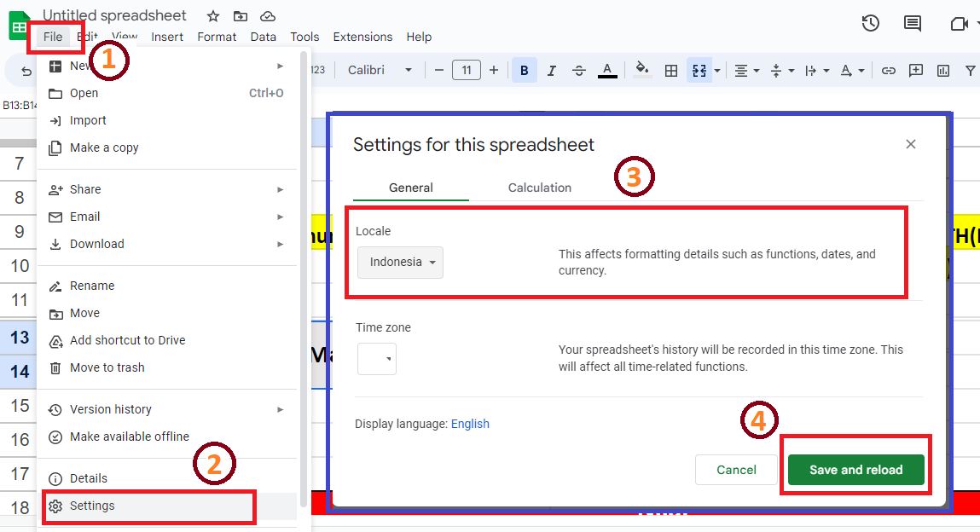Open text rotation dropdown

(852, 71)
